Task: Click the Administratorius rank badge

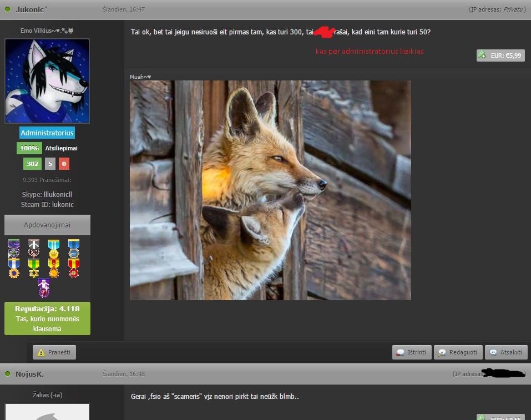Action: 47,133
